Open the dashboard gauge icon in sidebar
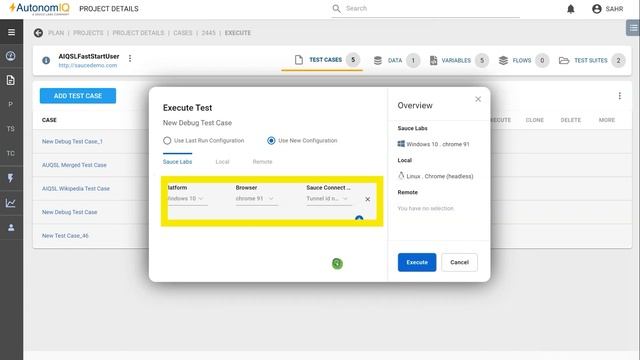Viewport: 640px width, 360px height. (11, 56)
